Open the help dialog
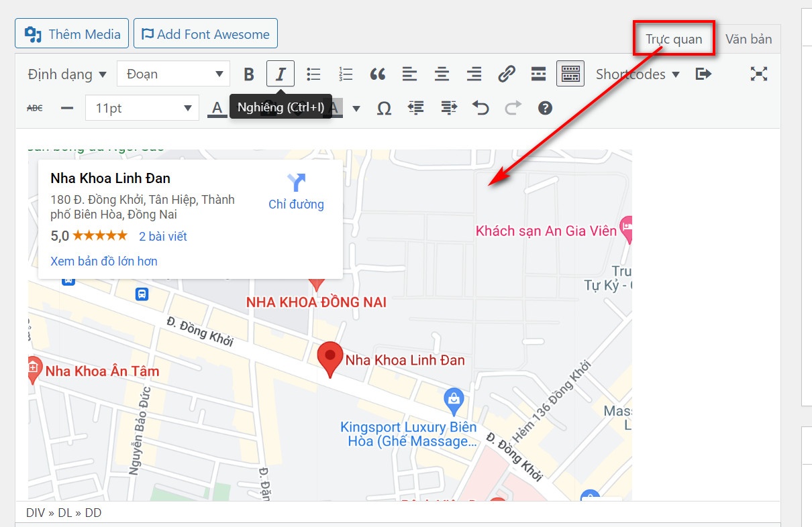This screenshot has width=812, height=527. click(x=546, y=107)
